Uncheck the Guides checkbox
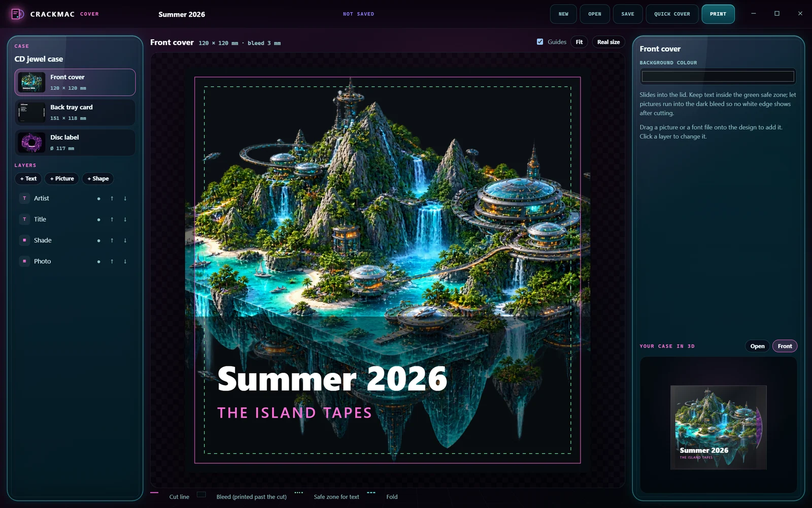Image resolution: width=812 pixels, height=508 pixels. click(x=540, y=42)
